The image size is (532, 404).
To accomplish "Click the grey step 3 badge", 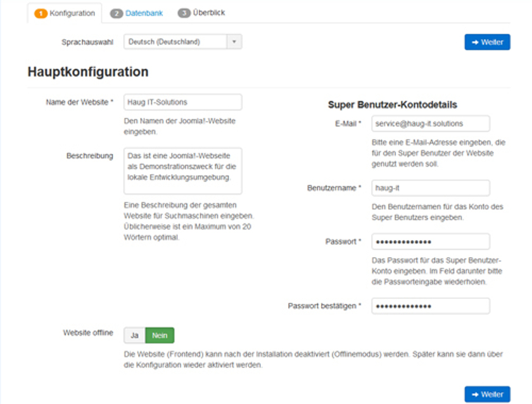I will tap(184, 13).
